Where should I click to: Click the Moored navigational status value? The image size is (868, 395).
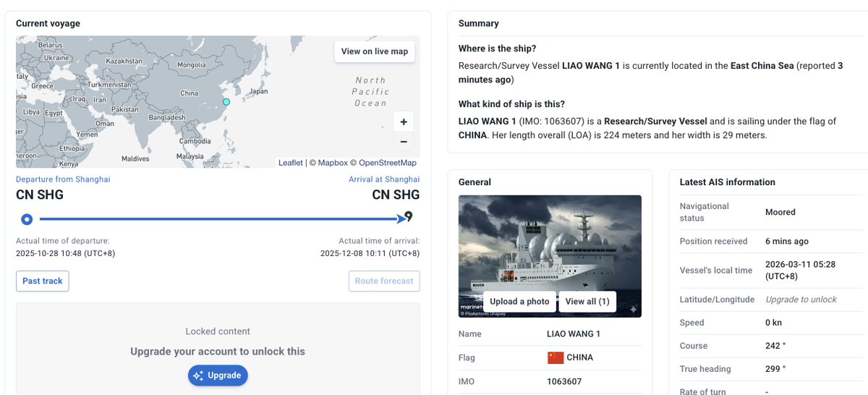(780, 212)
